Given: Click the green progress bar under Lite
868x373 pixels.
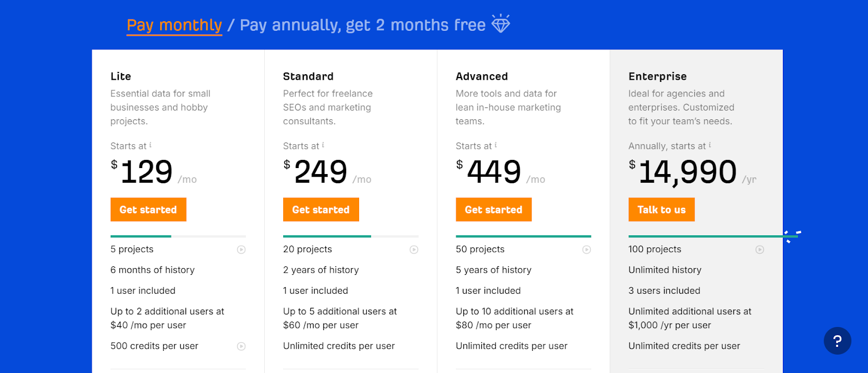Looking at the screenshot, I should [x=141, y=236].
